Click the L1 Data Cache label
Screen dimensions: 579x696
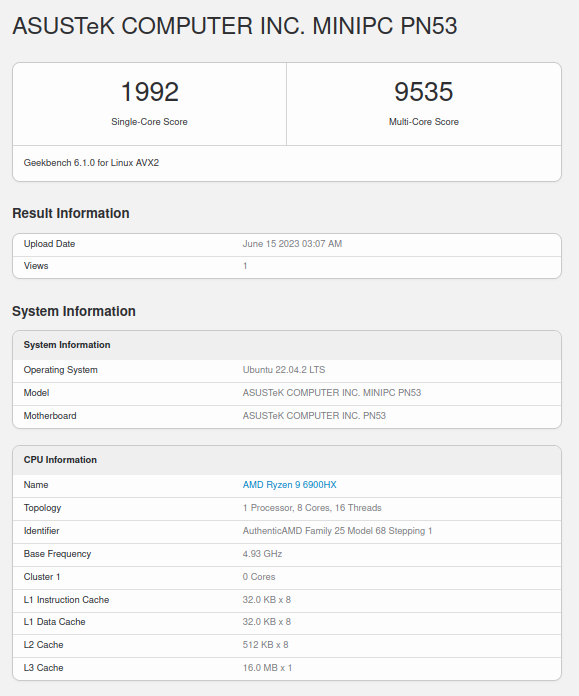coord(54,622)
